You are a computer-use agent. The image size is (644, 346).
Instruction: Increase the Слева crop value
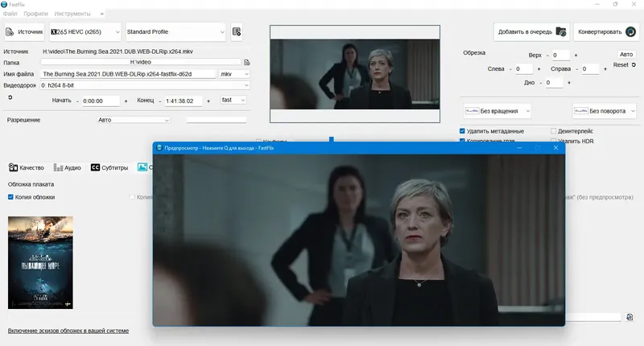click(x=539, y=69)
